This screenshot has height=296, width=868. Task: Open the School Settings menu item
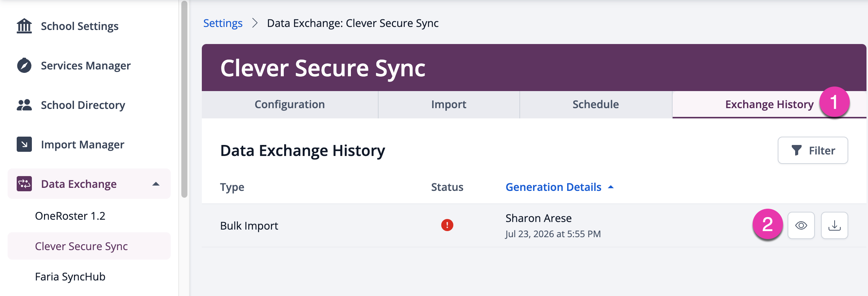[x=80, y=26]
